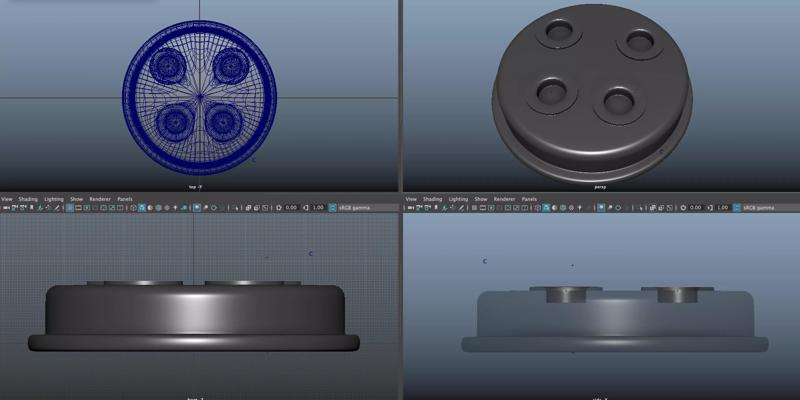The image size is (800, 400).
Task: Click the 'persp' viewport label
Action: click(x=600, y=187)
